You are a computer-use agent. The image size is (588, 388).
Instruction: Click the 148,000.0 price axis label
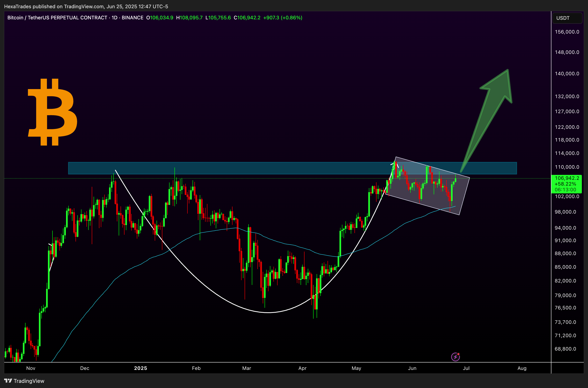(567, 52)
